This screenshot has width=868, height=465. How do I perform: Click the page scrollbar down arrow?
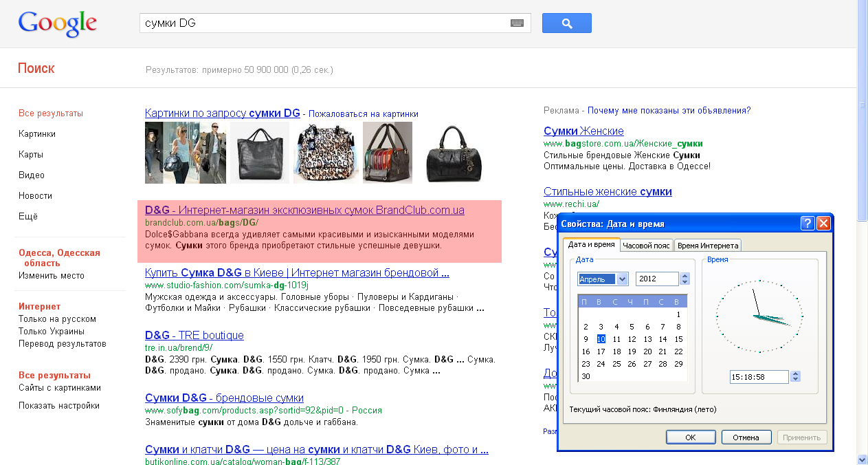point(863,459)
